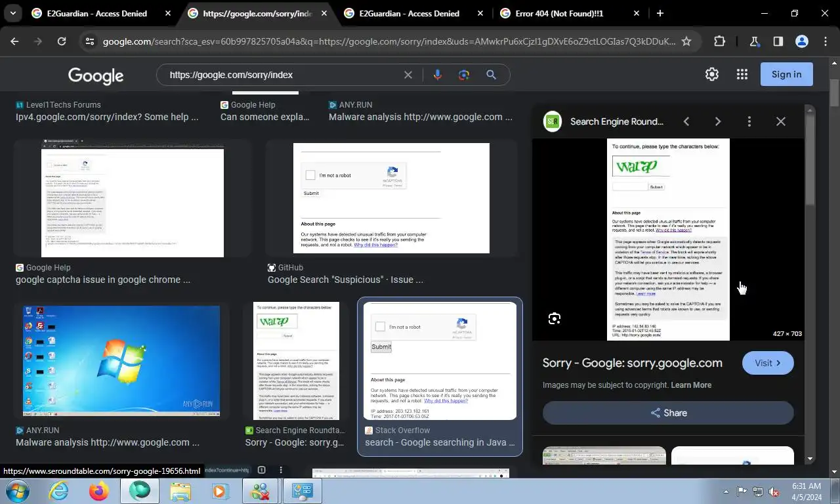Start voice search with microphone icon
Screen dimensions: 840x504
438,75
